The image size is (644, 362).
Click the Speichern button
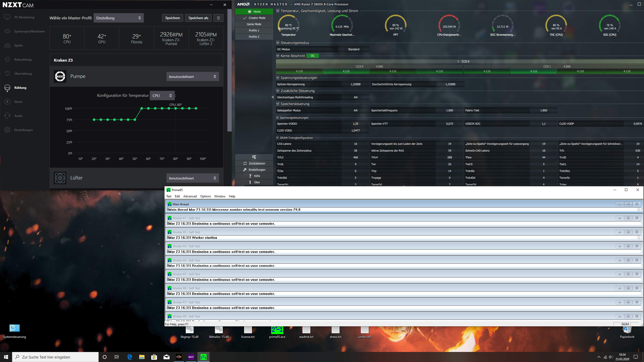coord(172,18)
